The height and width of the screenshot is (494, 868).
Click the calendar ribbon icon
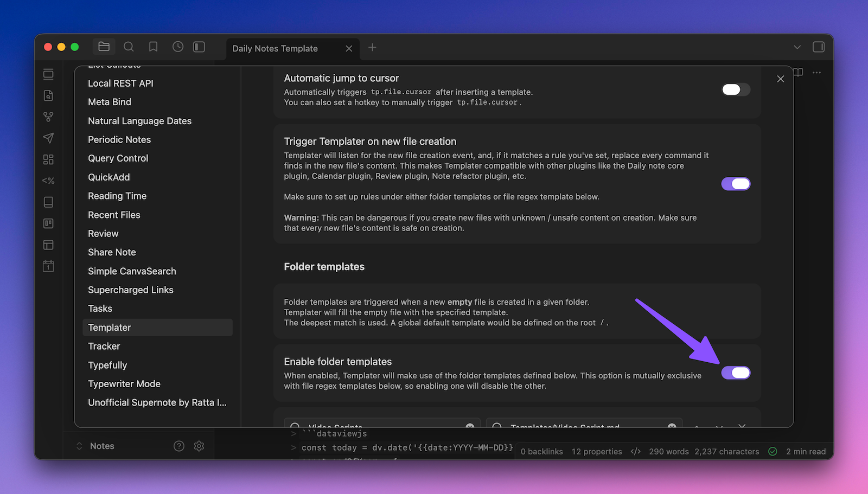pos(48,266)
